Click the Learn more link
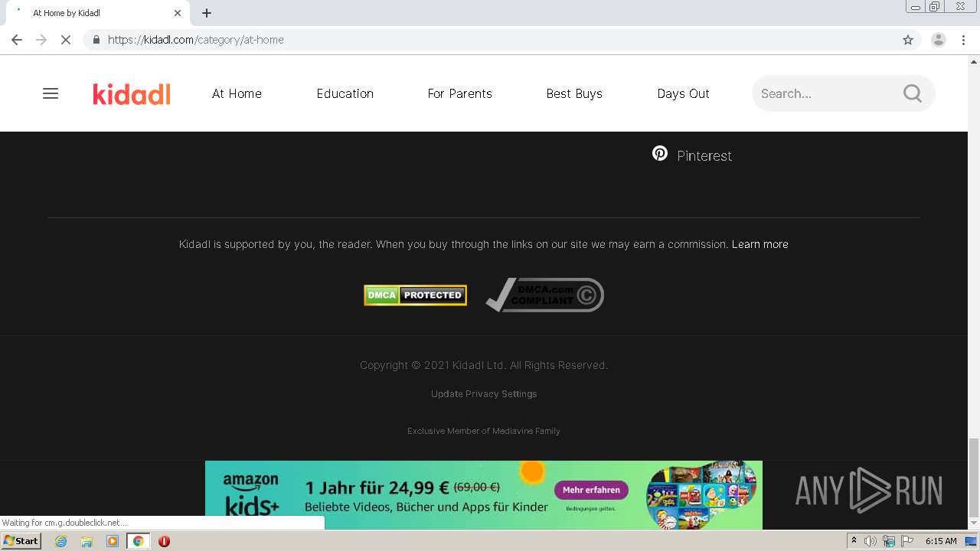Viewport: 980px width, 551px height. tap(759, 244)
